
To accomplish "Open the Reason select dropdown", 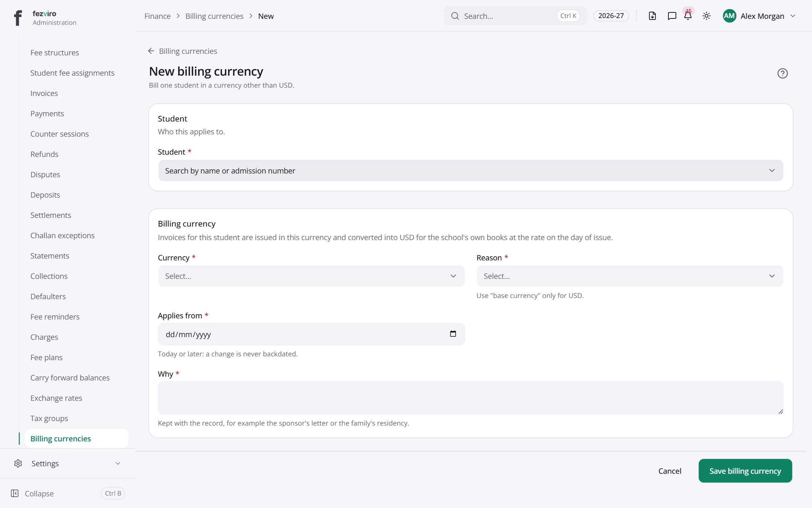I will click(630, 276).
